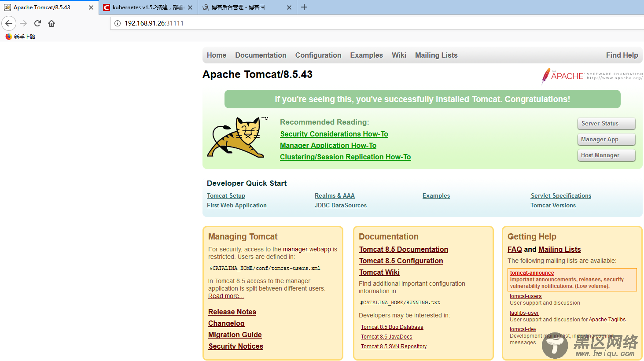Viewport: 644px width, 361px height.
Task: Click the Host Manager button
Action: coord(607,155)
